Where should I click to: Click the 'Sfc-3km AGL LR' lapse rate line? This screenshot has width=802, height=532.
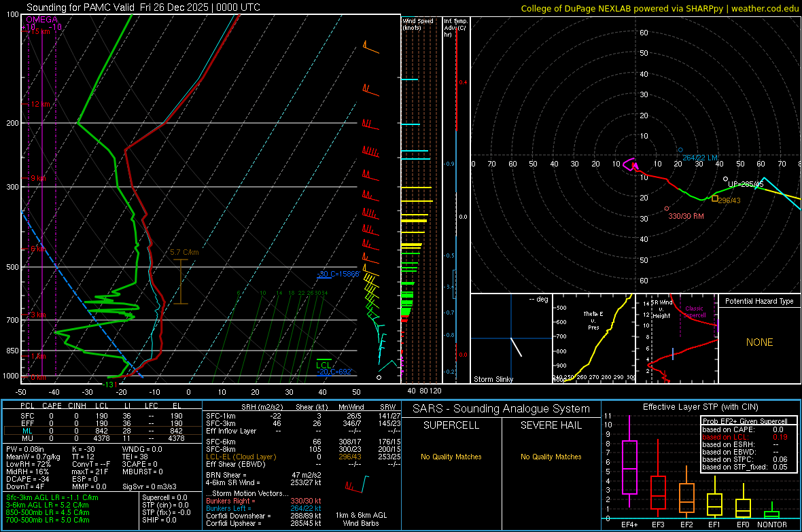click(x=52, y=497)
